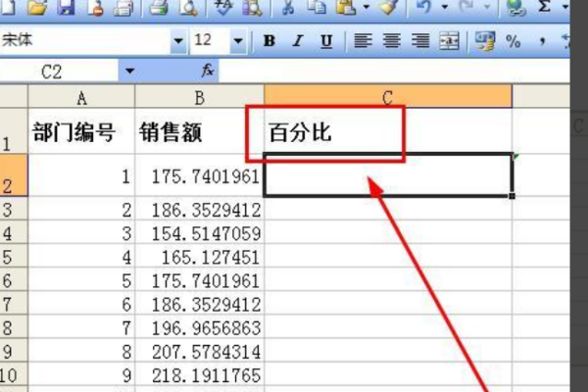This screenshot has height=392, width=588.
Task: Expand the font size dropdown arrow
Action: click(238, 40)
